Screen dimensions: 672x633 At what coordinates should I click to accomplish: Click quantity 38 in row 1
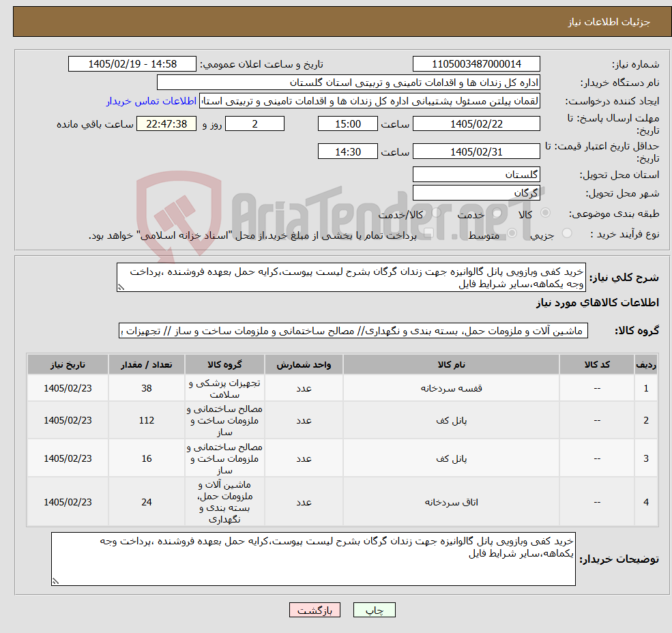click(x=147, y=388)
